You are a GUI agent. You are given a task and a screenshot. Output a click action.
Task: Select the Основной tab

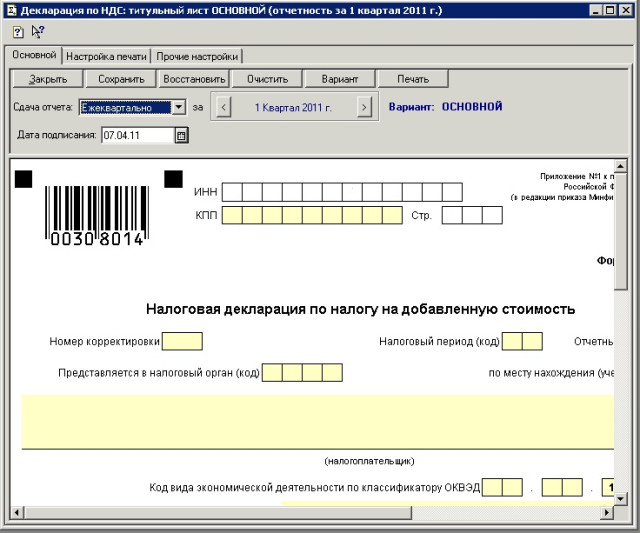(x=32, y=55)
